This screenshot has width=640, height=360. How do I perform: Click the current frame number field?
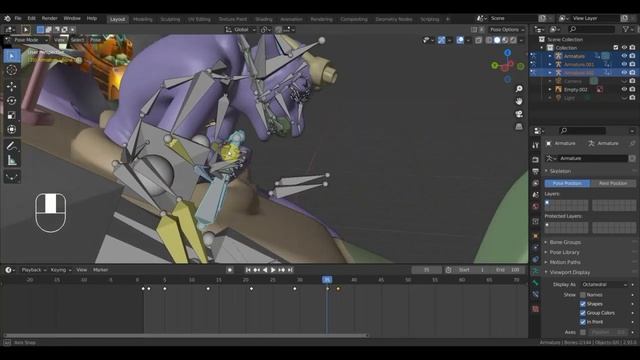pyautogui.click(x=427, y=270)
